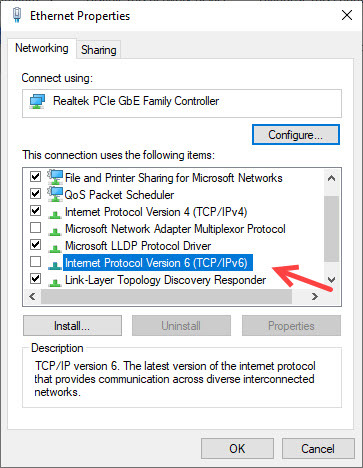Image resolution: width=363 pixels, height=468 pixels.
Task: Click the Link-Layer Topology Discovery Responder icon
Action: click(54, 283)
